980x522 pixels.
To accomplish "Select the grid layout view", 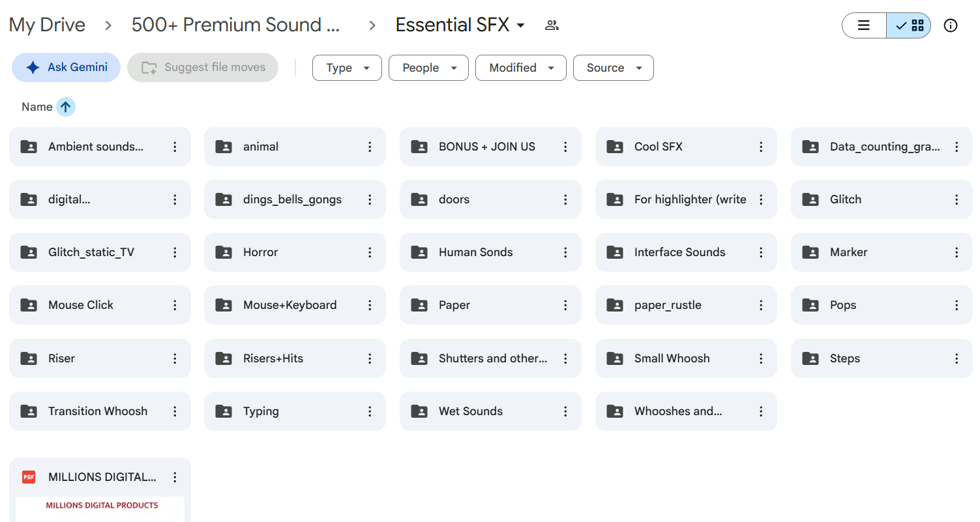I will click(909, 25).
